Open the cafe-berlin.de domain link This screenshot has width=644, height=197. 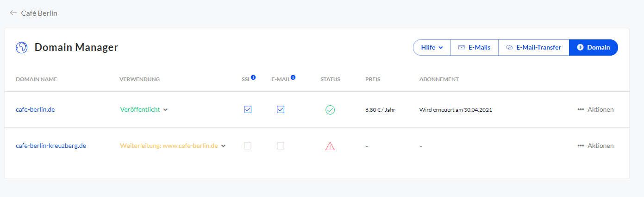[x=35, y=110]
